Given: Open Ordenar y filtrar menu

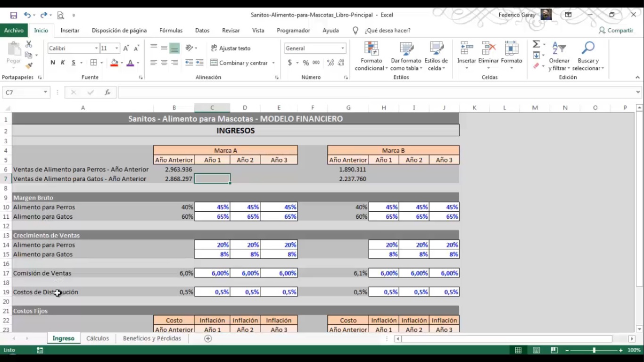Looking at the screenshot, I should pos(559,56).
